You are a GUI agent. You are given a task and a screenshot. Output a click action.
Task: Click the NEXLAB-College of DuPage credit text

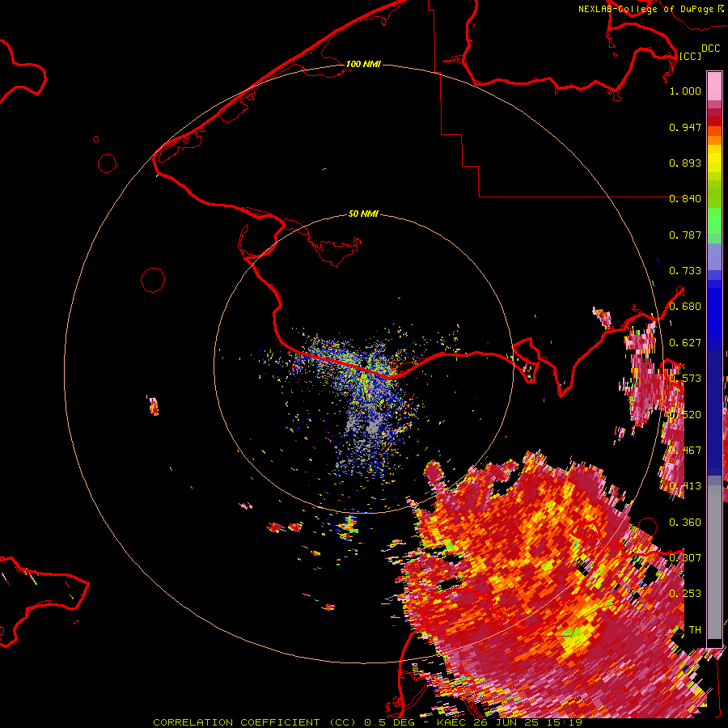pos(645,9)
